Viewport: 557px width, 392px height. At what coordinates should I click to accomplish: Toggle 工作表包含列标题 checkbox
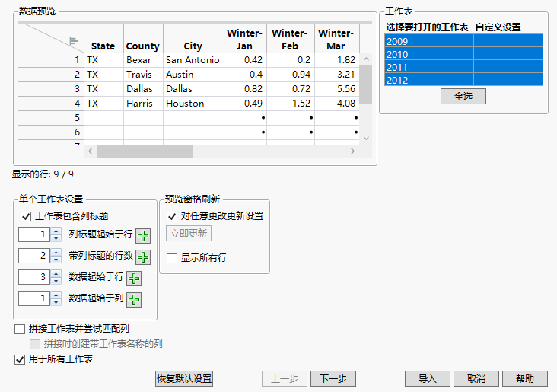(26, 216)
